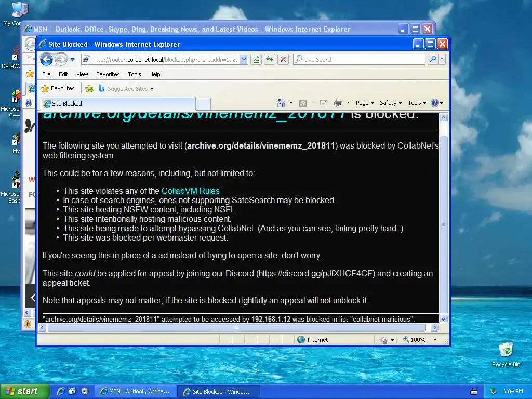532x399 pixels.
Task: Go back using the Back arrow button
Action: click(x=46, y=59)
